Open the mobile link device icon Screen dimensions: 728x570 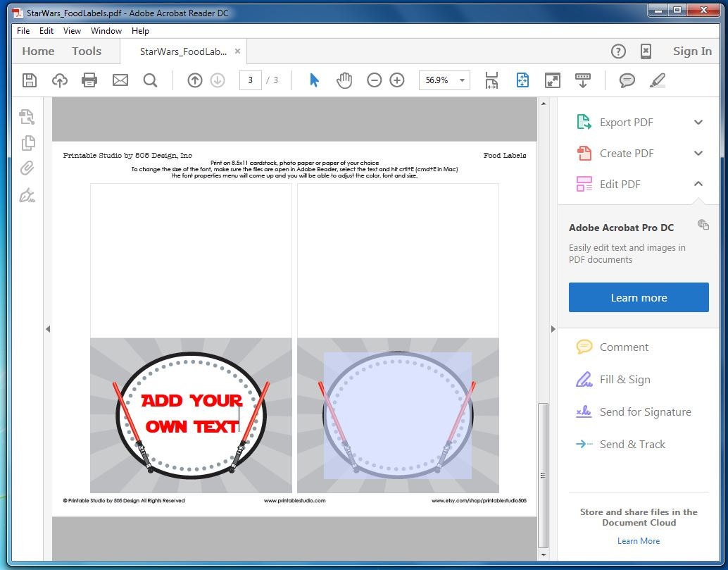pos(646,51)
